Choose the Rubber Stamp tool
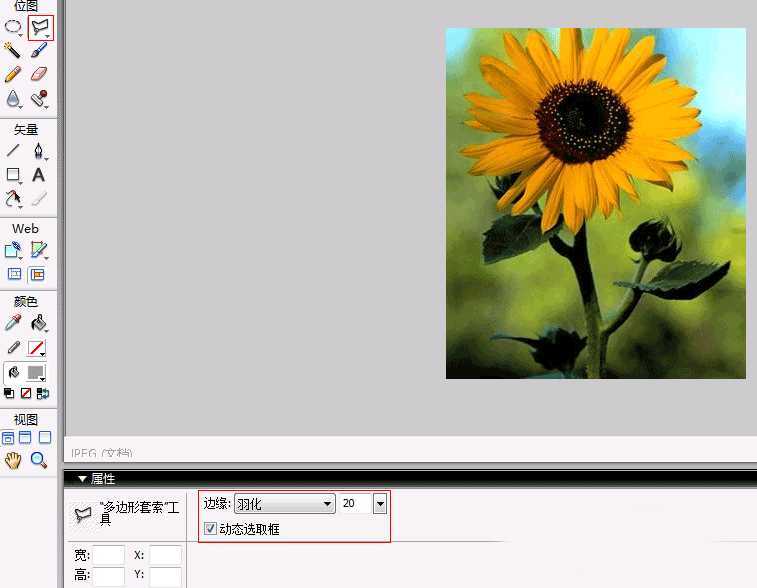This screenshot has width=757, height=588. (x=39, y=99)
